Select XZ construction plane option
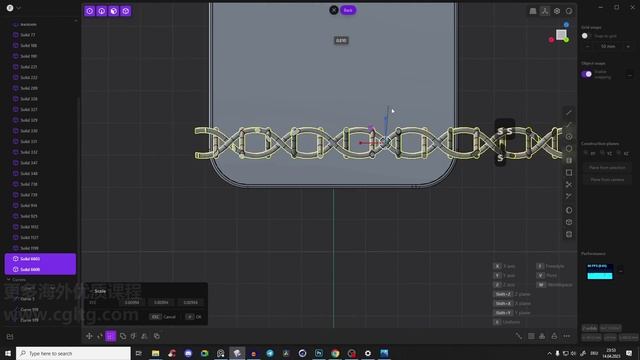Viewport: 640px width, 360px height. tap(623, 153)
